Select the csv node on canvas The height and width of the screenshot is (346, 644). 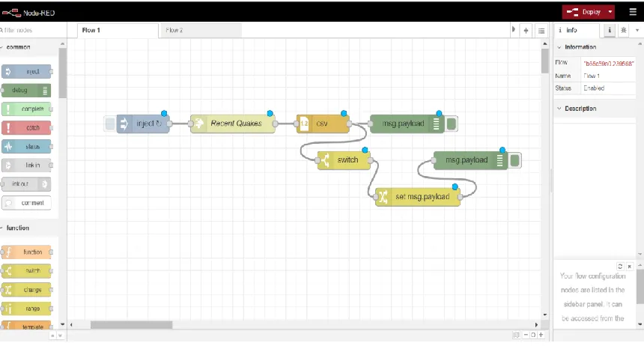[x=323, y=124]
